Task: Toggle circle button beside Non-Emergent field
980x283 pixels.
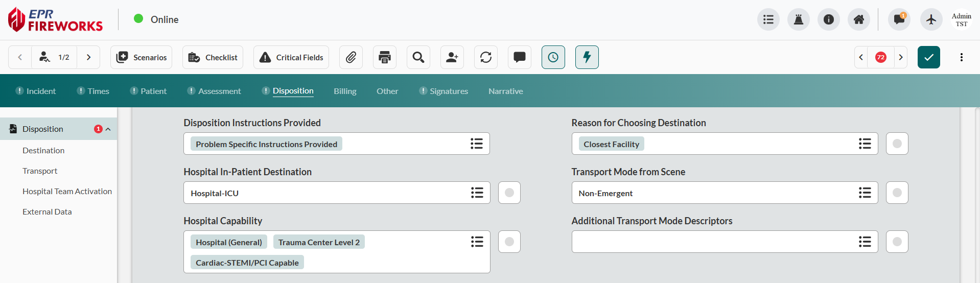Action: click(x=897, y=193)
